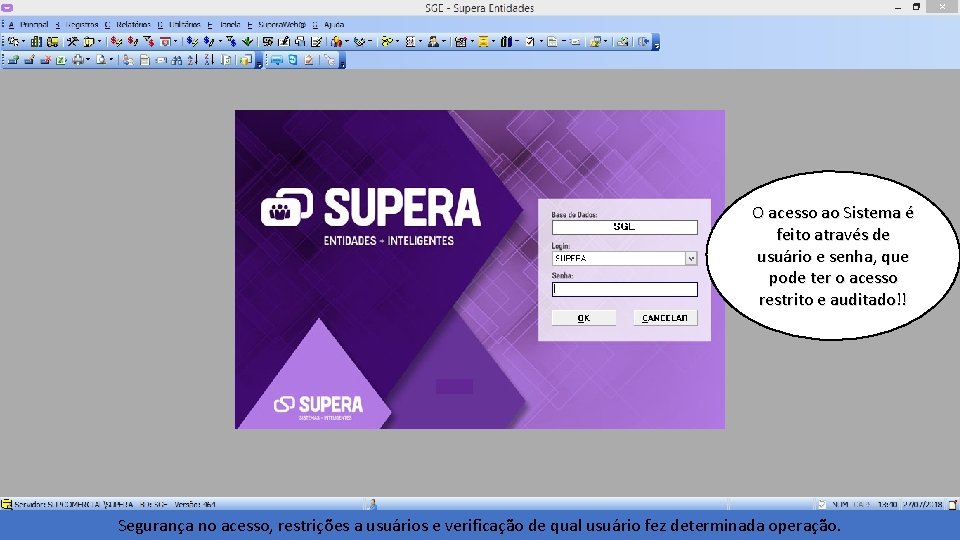Open the Registros menu

point(82,24)
